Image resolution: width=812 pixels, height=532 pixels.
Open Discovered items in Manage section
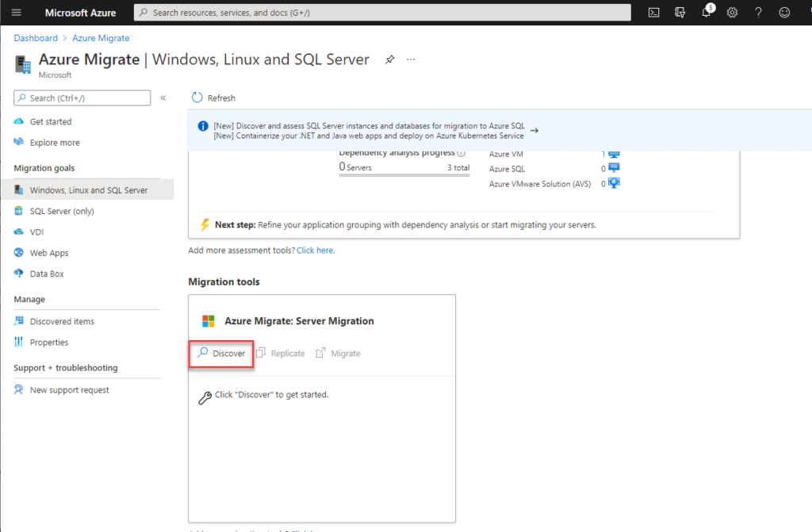[x=62, y=321]
